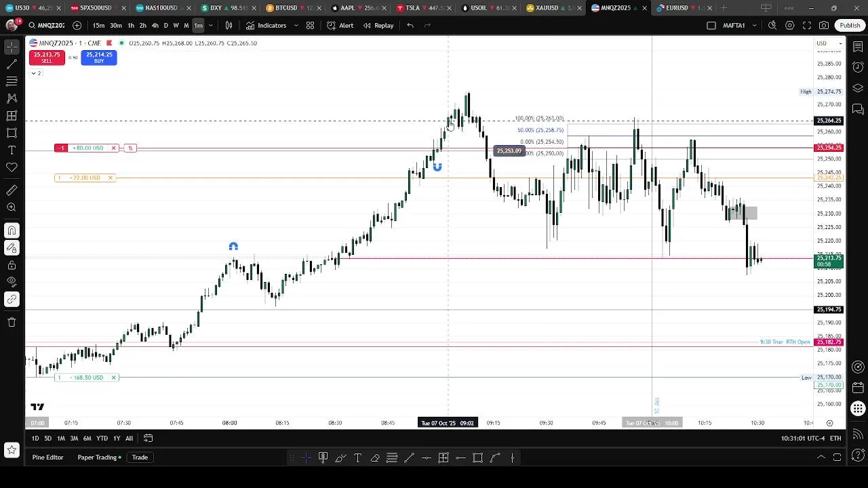Open the Pine Editor panel
Screen dimensions: 868x488
tap(47, 457)
